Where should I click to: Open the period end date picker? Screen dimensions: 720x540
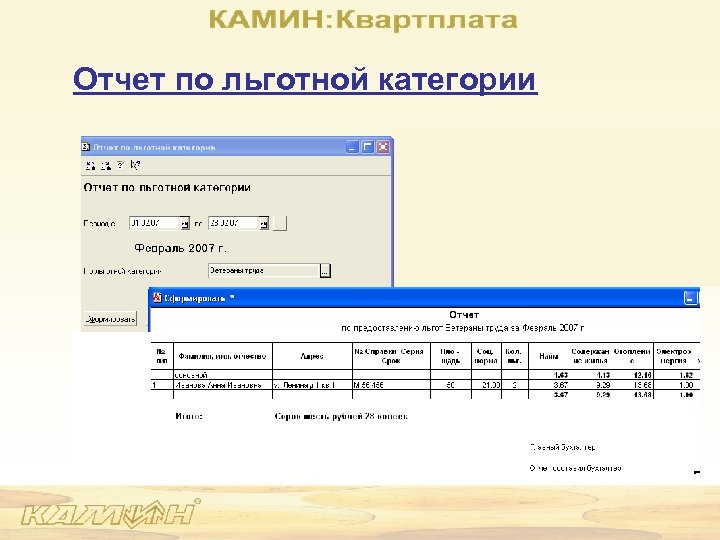264,224
